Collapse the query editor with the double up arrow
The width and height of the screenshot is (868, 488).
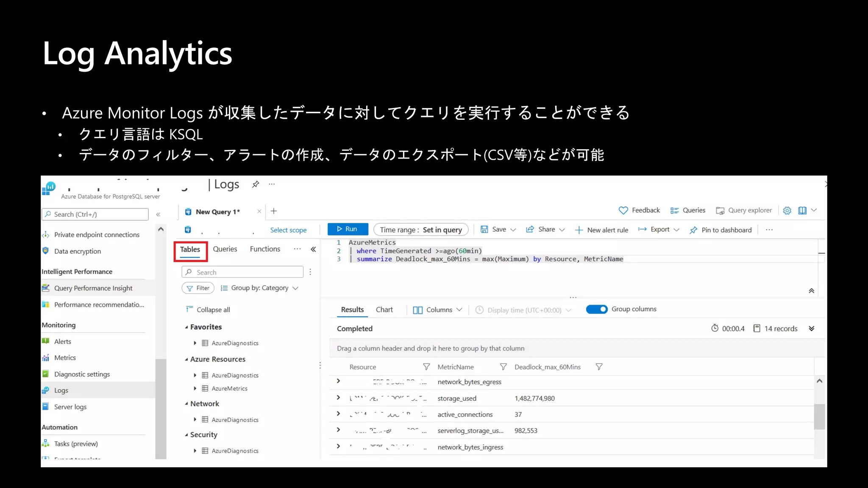[812, 291]
